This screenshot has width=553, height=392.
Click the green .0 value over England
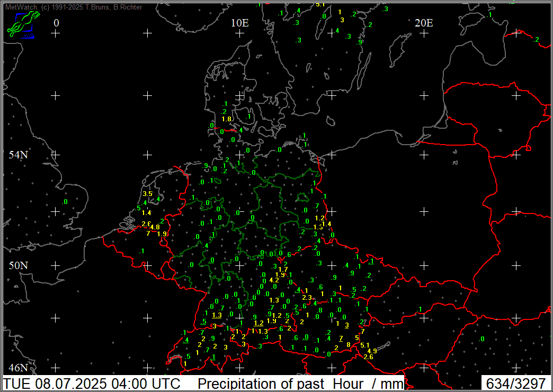click(x=65, y=202)
